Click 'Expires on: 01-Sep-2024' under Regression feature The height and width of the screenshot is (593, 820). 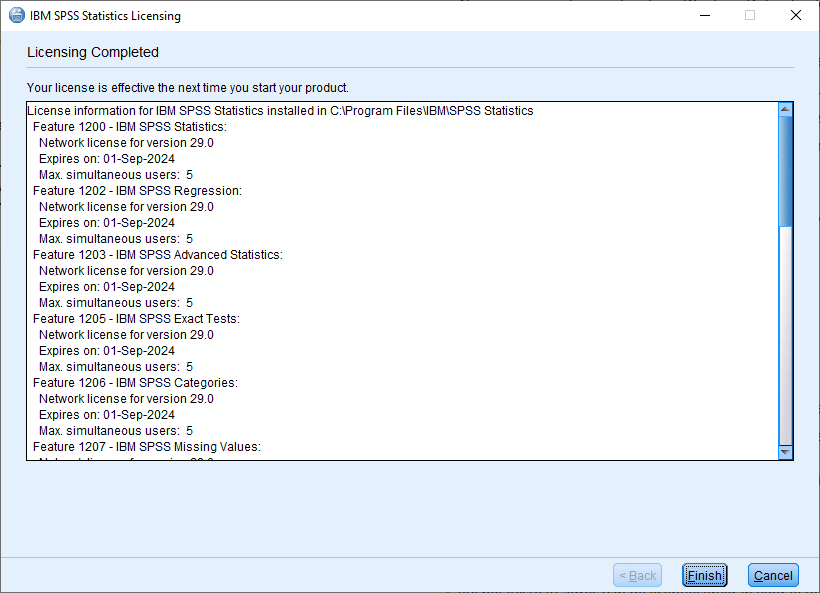coord(107,222)
